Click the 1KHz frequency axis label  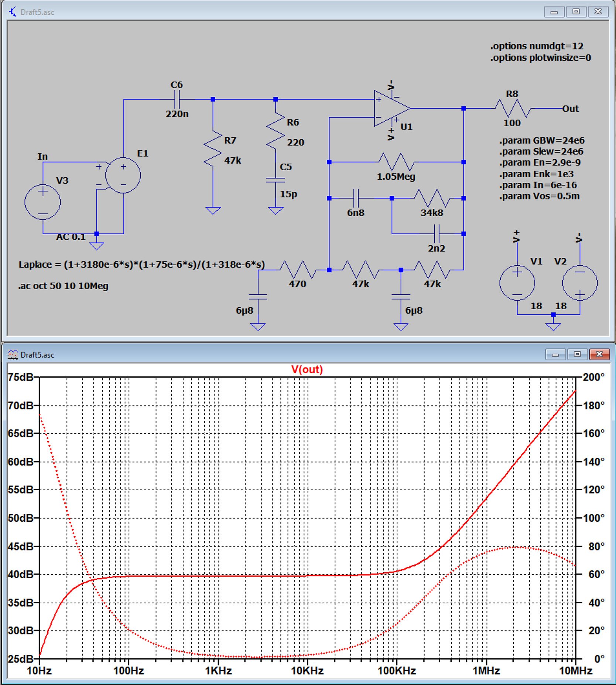click(x=218, y=671)
